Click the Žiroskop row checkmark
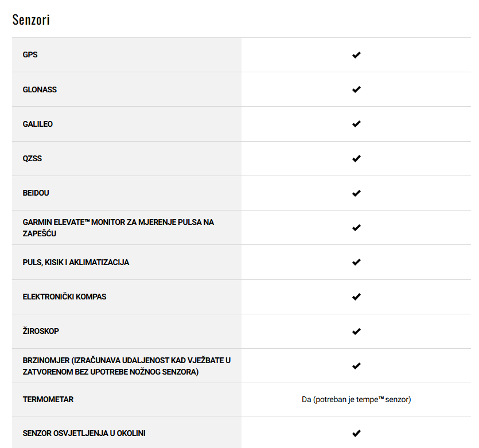 (356, 332)
